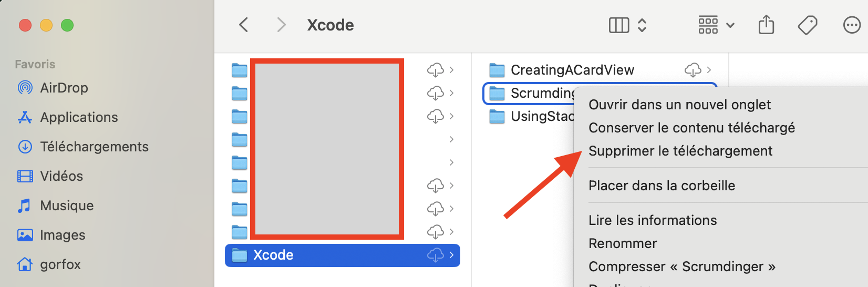
Task: Expand the CreatingACardView folder chevron
Action: (709, 69)
